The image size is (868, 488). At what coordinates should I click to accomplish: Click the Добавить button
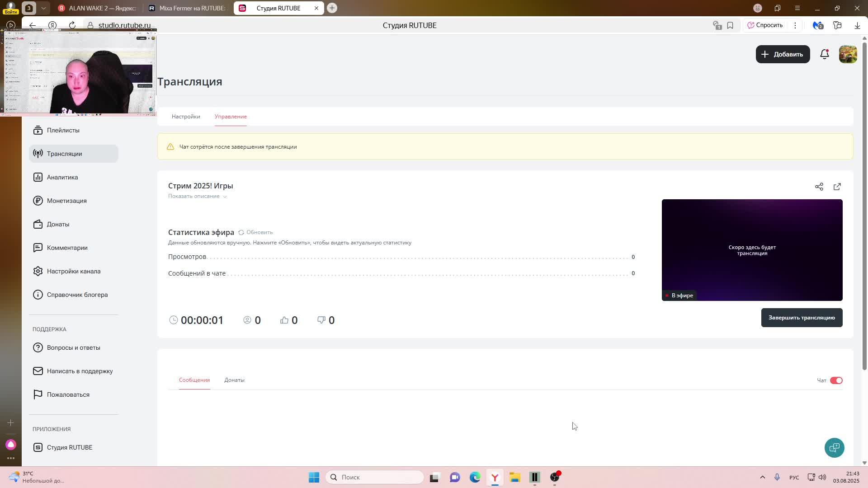(783, 54)
